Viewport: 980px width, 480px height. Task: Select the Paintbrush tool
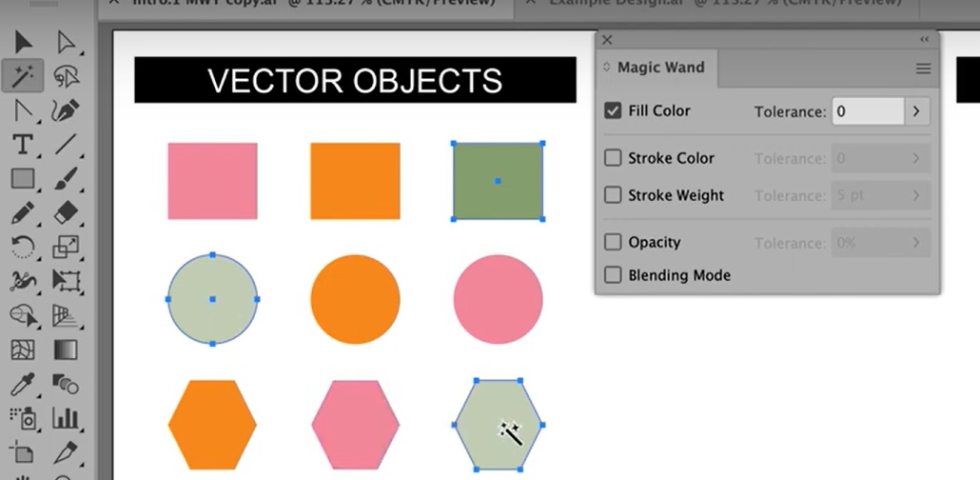66,178
